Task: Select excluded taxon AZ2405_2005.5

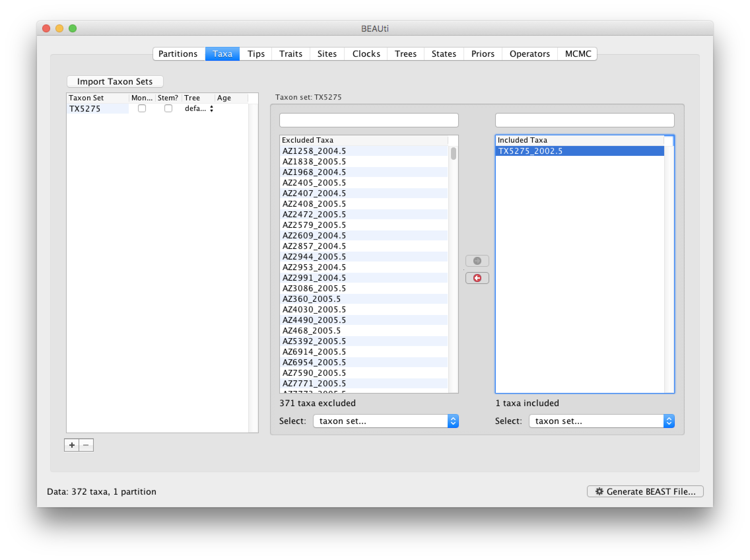Action: click(364, 182)
